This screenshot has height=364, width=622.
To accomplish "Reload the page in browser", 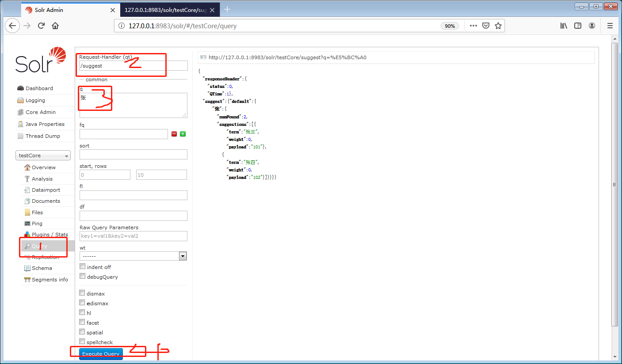I will click(x=41, y=26).
